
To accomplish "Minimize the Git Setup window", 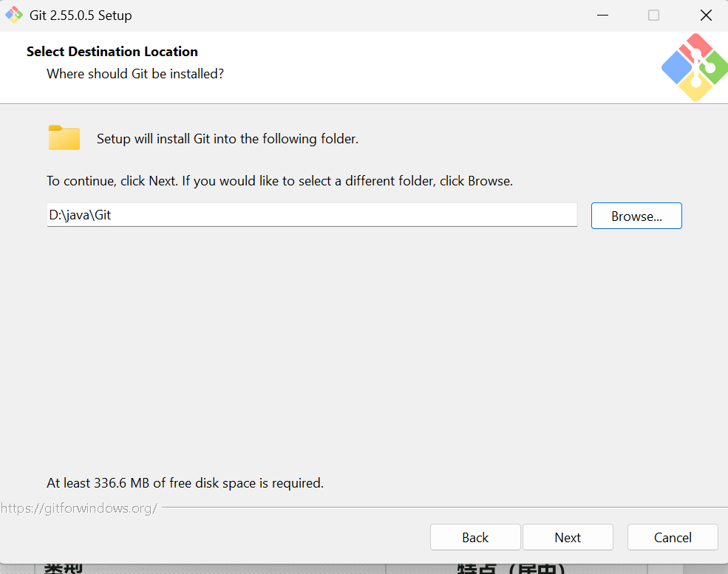I will [x=602, y=16].
